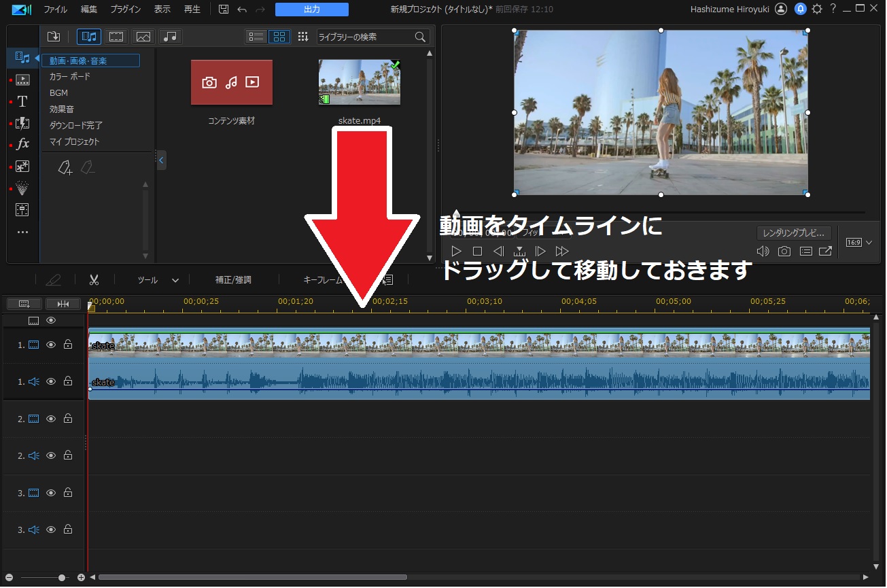Zoom out the timeline with minus button

[9, 578]
